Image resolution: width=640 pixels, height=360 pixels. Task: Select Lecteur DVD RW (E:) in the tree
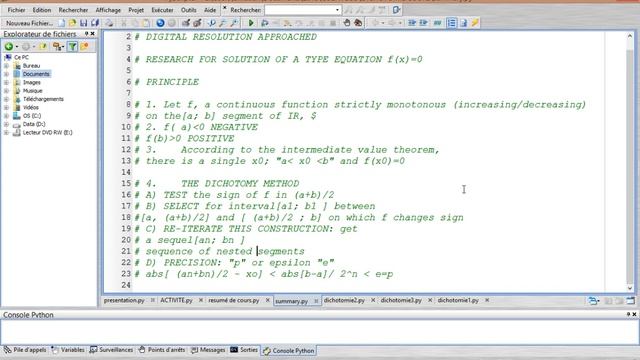click(47, 133)
